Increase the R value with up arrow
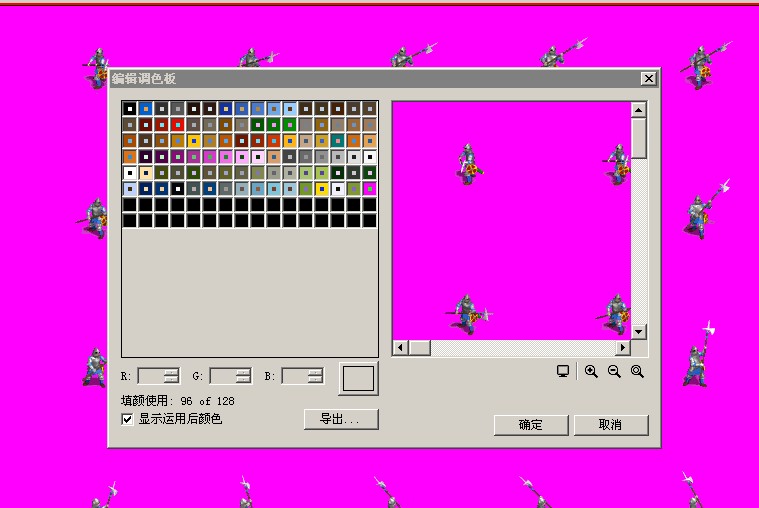Screen dimensions: 759x508 pyautogui.click(x=171, y=372)
